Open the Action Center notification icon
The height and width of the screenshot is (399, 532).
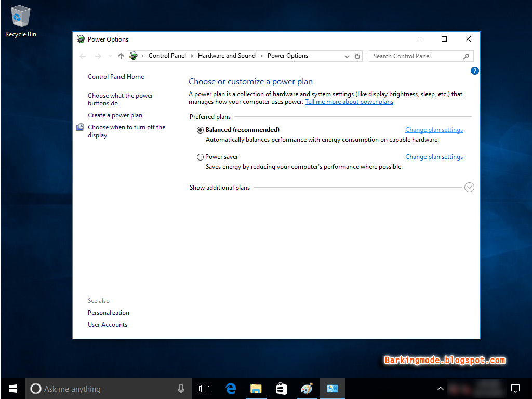point(515,389)
